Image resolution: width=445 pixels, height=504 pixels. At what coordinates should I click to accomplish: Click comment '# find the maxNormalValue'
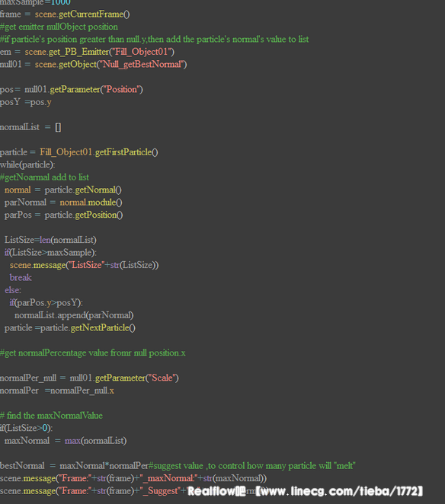52,415
